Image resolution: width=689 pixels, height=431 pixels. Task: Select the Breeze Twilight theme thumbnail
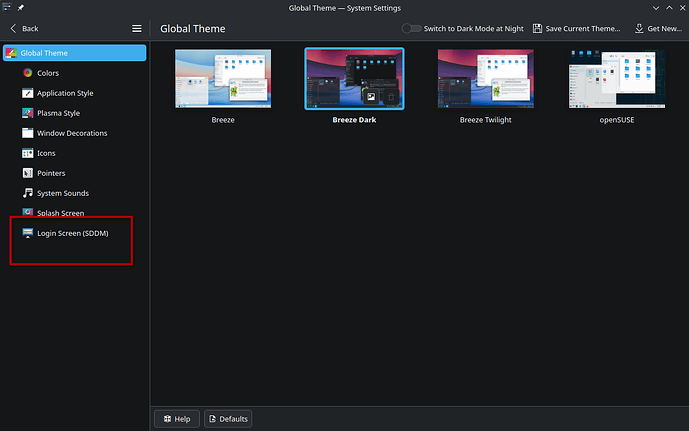pos(486,79)
